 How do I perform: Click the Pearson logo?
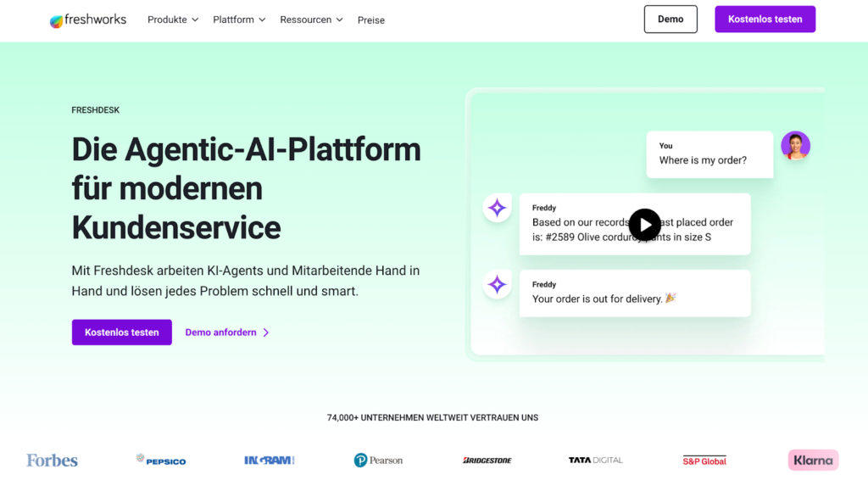click(378, 461)
